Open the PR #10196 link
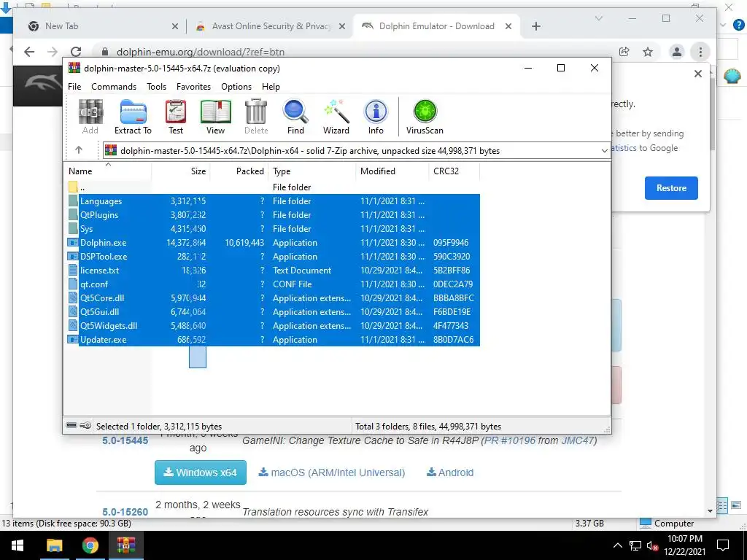747x560 pixels. coord(510,440)
